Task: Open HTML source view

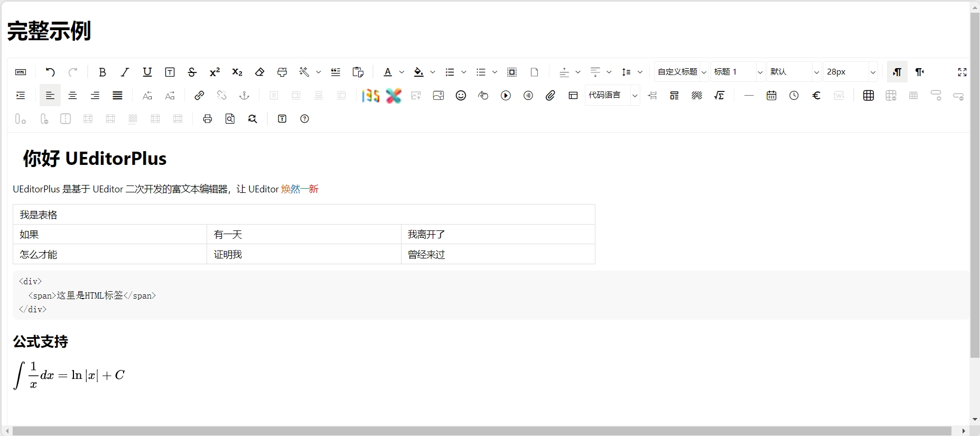Action: click(21, 72)
